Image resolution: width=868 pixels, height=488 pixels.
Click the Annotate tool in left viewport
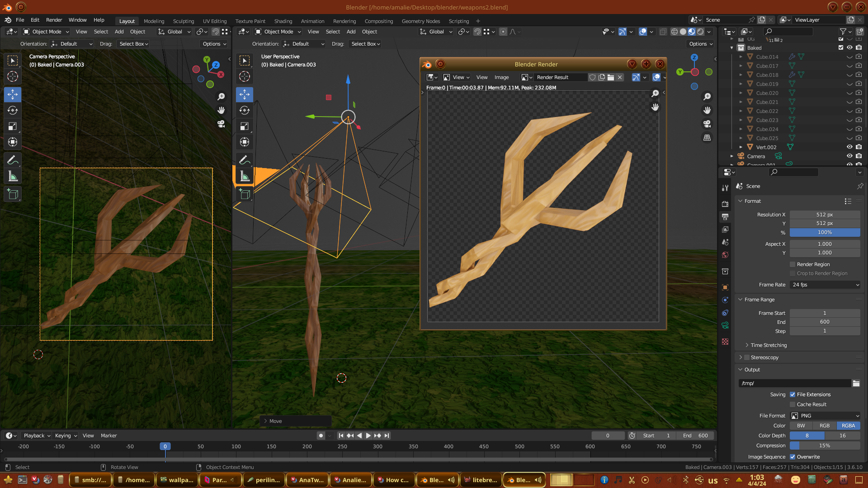(13, 160)
